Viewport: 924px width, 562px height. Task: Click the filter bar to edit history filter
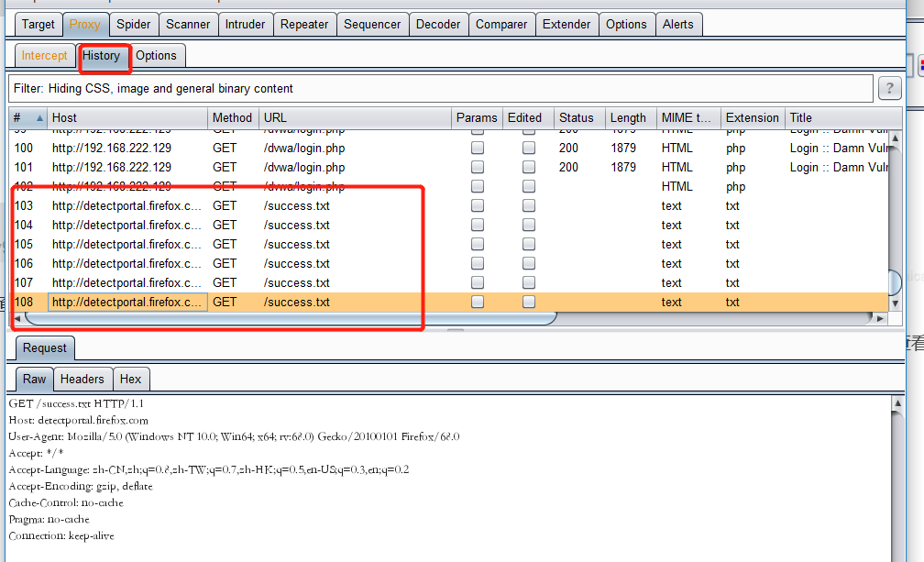(x=440, y=88)
